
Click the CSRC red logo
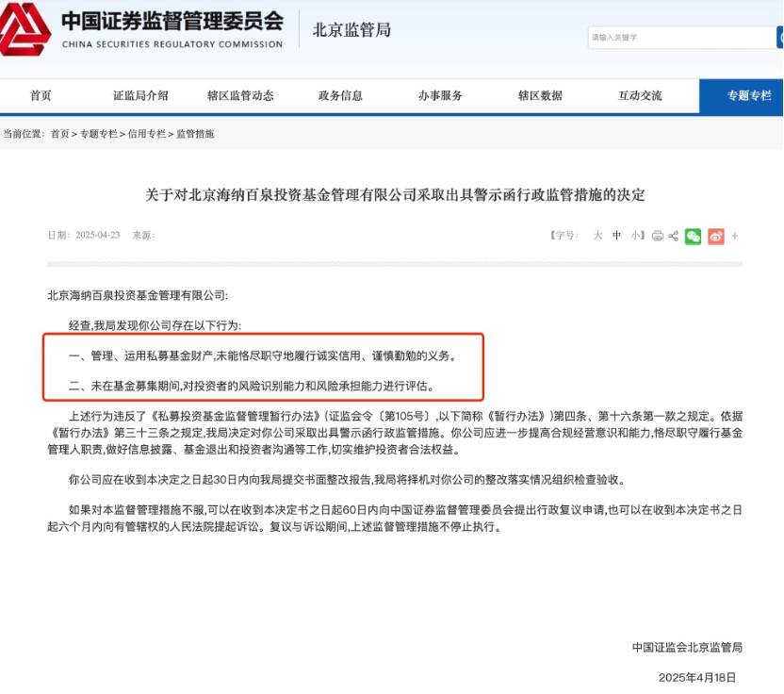pos(25,28)
